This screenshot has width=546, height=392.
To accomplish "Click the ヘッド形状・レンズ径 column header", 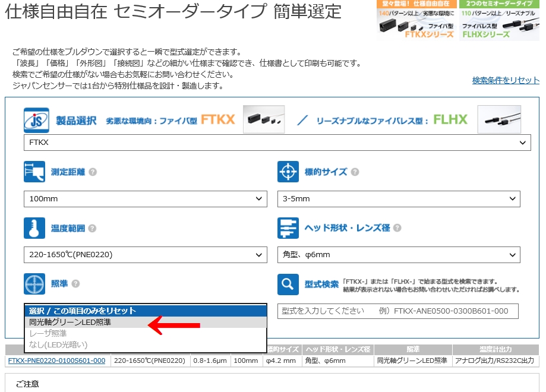I will point(338,349).
